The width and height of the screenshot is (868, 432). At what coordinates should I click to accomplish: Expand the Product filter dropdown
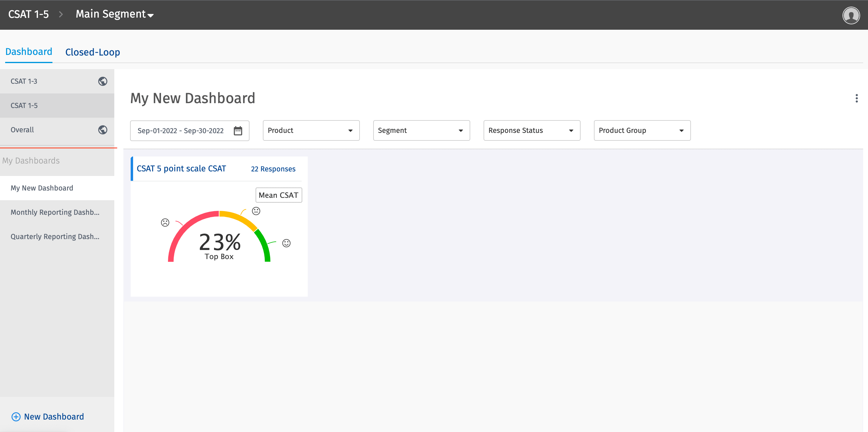(311, 130)
